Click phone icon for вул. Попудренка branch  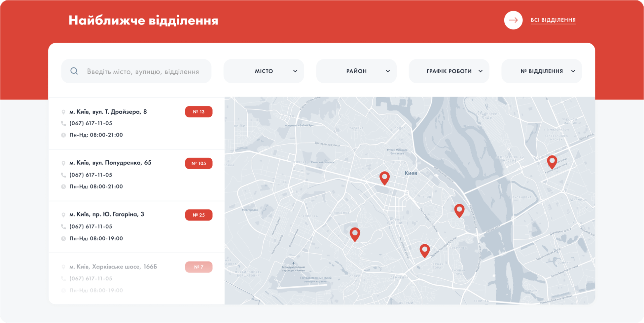[63, 175]
